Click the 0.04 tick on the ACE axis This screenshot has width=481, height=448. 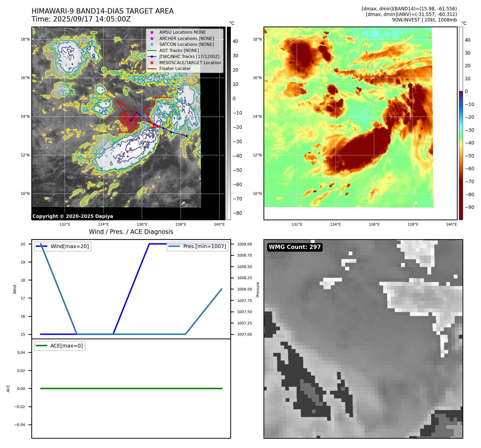(x=21, y=353)
